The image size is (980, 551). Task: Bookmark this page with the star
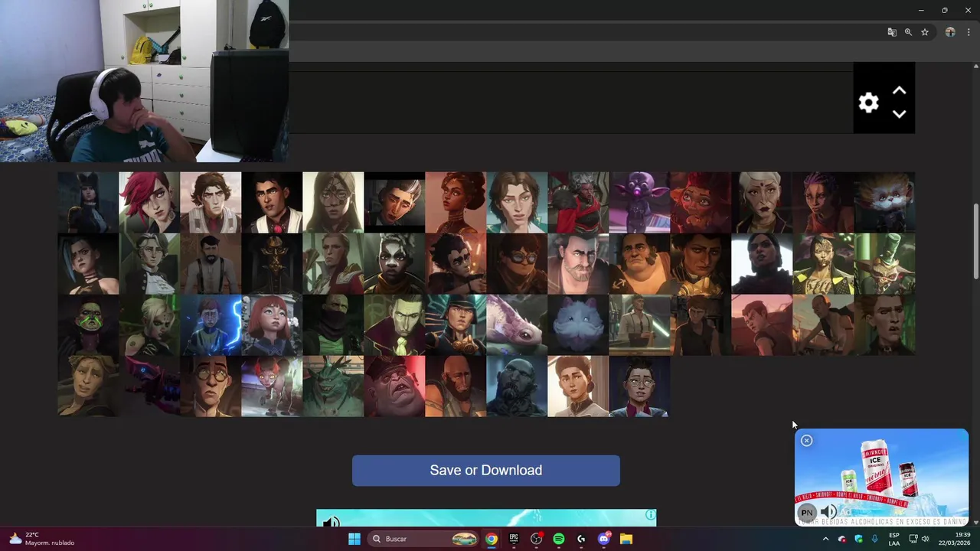coord(925,32)
